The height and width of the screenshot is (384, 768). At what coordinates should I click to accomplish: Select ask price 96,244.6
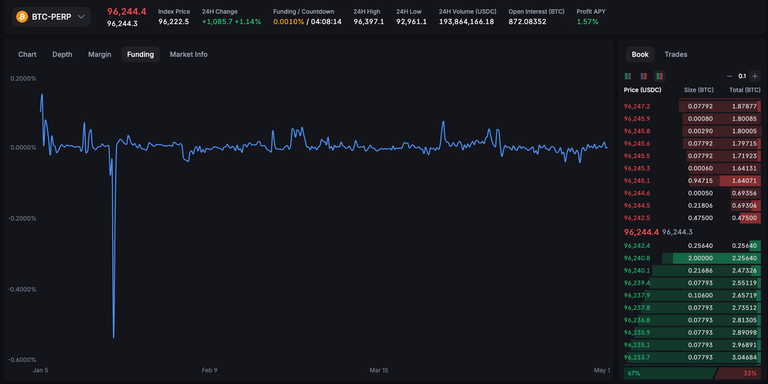point(637,193)
